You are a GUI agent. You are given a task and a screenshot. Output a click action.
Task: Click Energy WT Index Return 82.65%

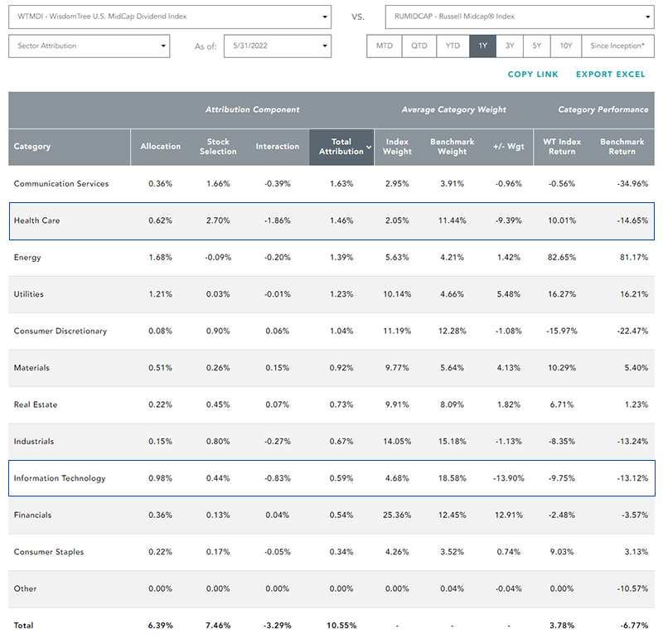click(x=562, y=258)
